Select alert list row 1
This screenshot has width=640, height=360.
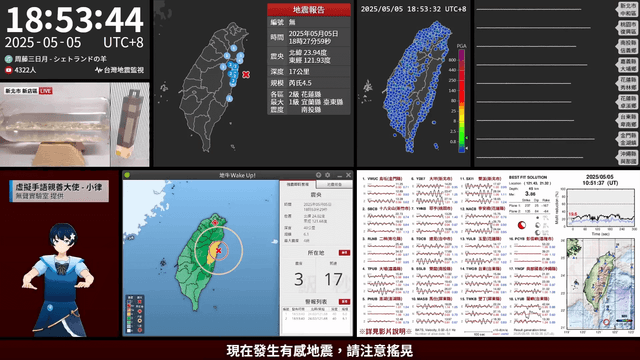tap(316, 314)
